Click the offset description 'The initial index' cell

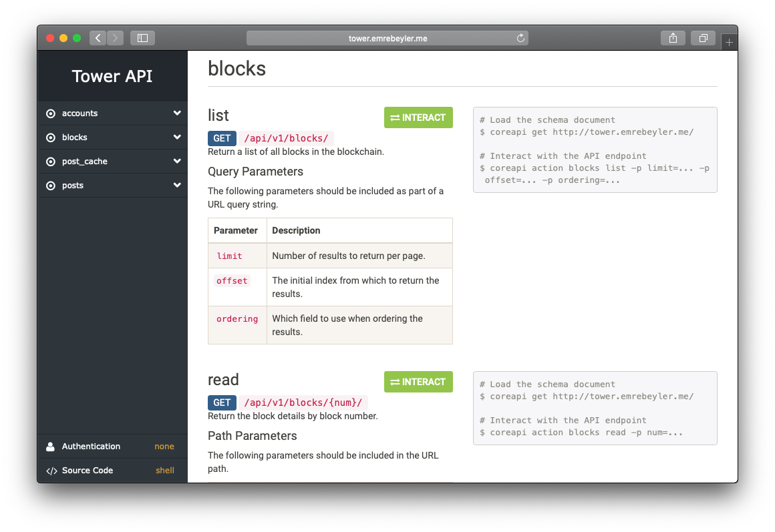[360, 287]
